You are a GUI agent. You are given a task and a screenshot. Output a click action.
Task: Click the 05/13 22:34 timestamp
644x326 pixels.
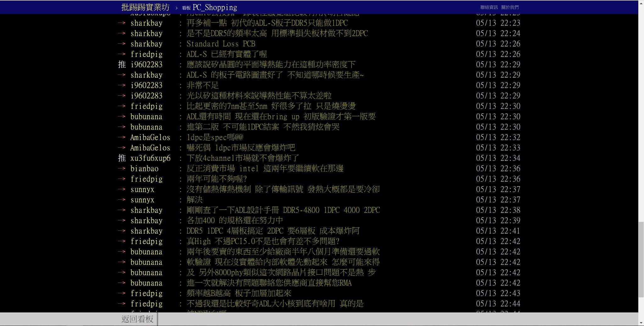[x=498, y=158]
